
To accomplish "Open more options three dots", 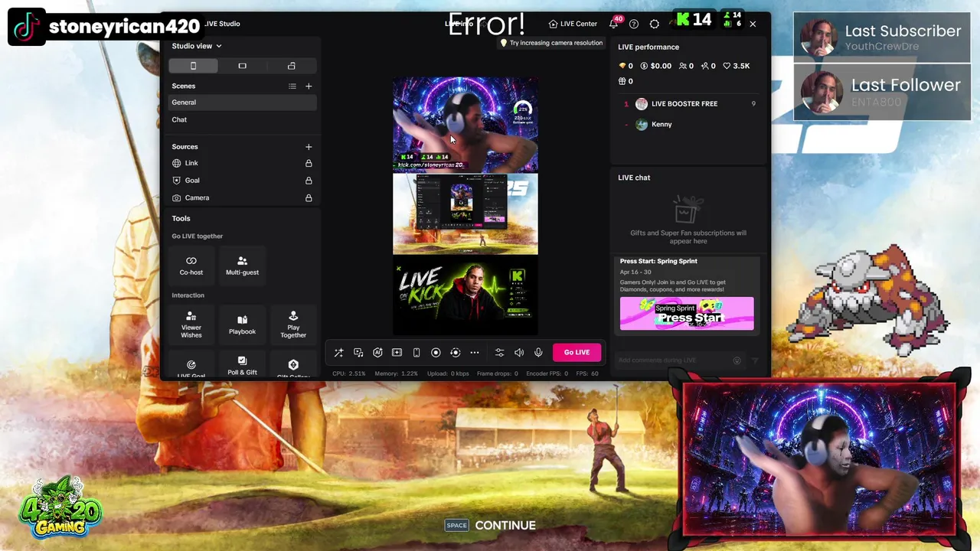I will (475, 352).
